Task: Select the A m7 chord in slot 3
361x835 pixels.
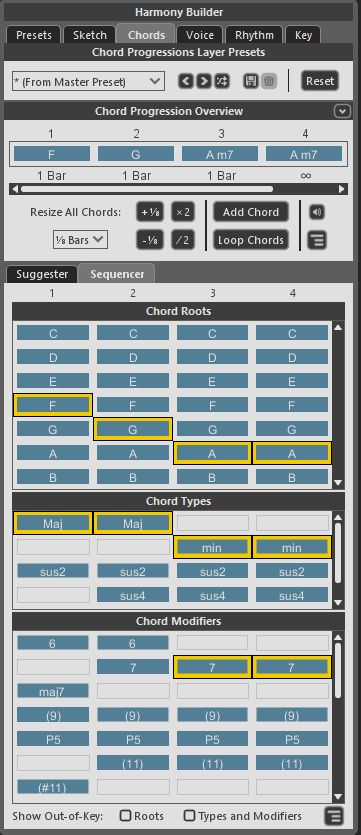Action: tap(220, 154)
